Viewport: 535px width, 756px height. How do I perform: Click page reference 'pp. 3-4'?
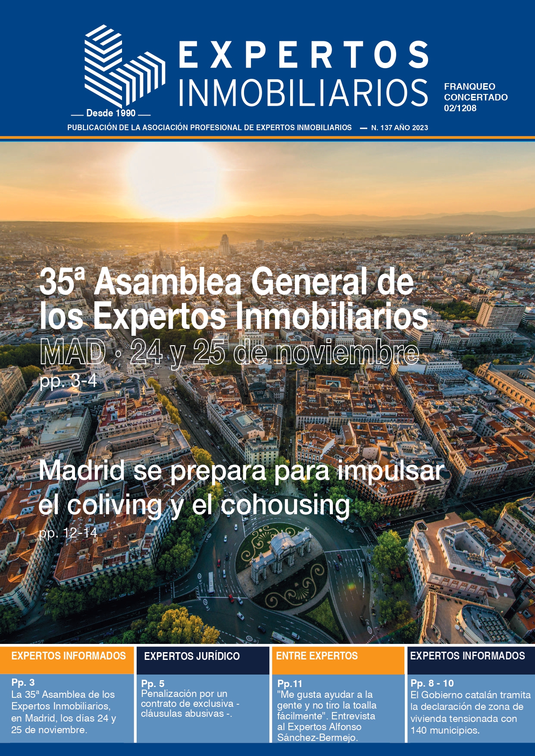click(x=68, y=381)
